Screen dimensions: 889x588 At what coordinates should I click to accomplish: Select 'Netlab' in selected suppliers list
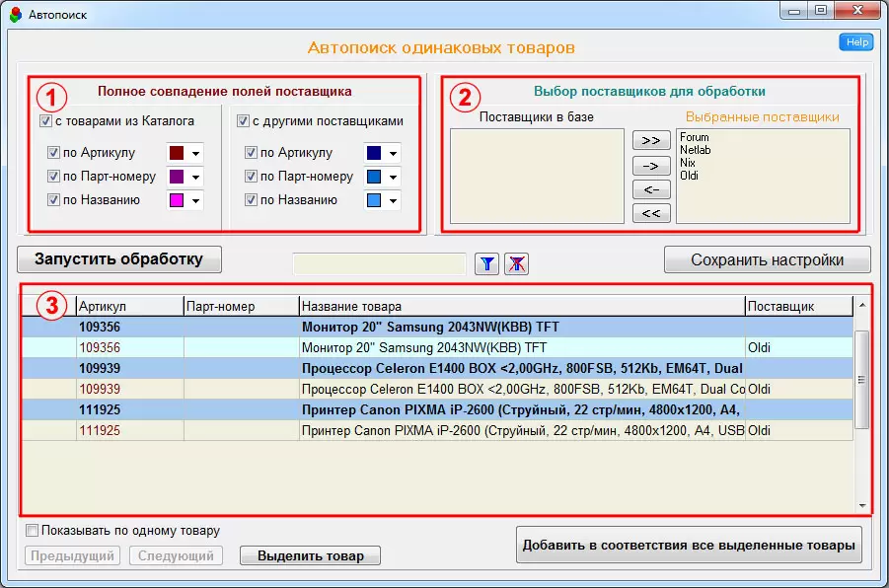(695, 150)
